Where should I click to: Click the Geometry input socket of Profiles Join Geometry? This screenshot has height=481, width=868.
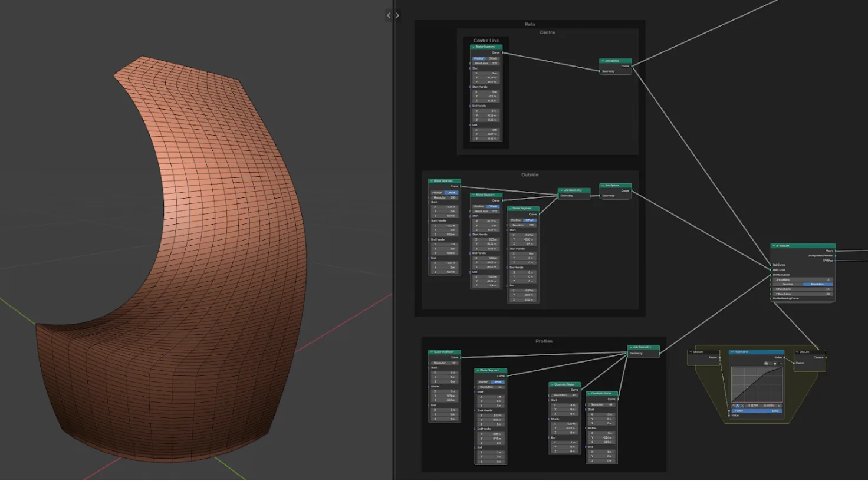(627, 354)
